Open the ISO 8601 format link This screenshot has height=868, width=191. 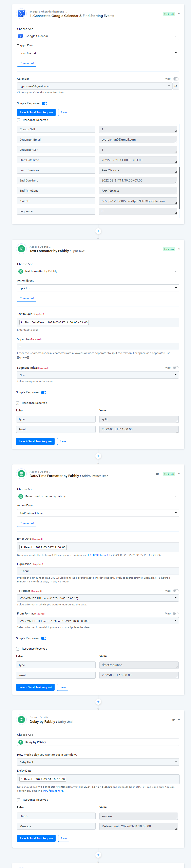(x=98, y=555)
